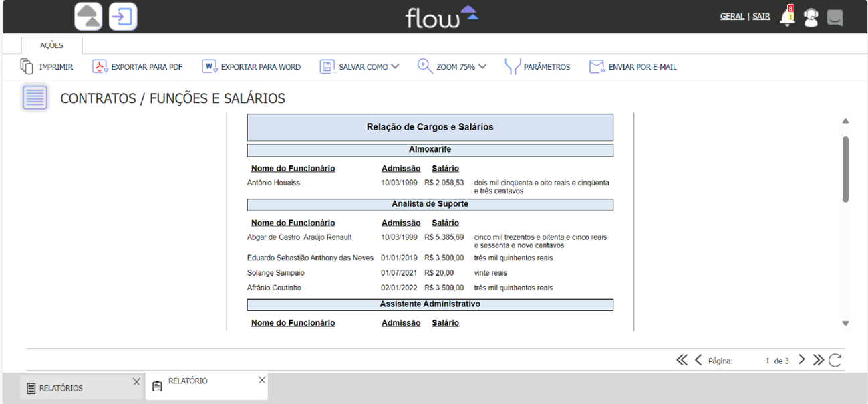Go to first page of report

pyautogui.click(x=682, y=360)
